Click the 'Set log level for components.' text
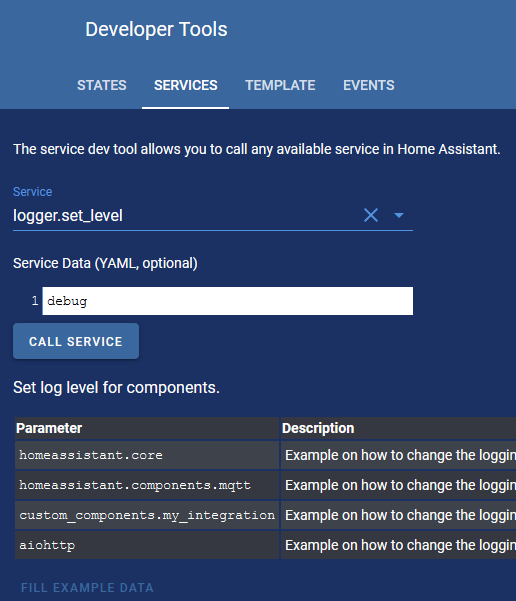This screenshot has width=516, height=601. [117, 388]
